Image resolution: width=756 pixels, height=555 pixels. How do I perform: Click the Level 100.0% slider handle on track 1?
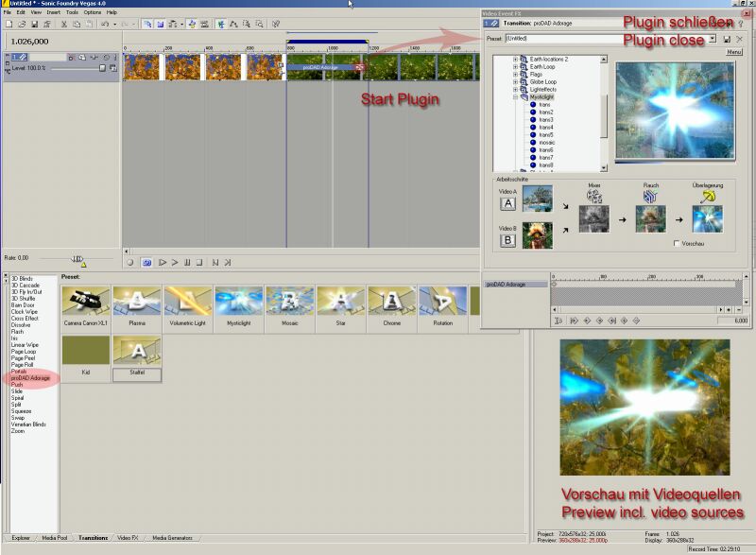(x=102, y=68)
